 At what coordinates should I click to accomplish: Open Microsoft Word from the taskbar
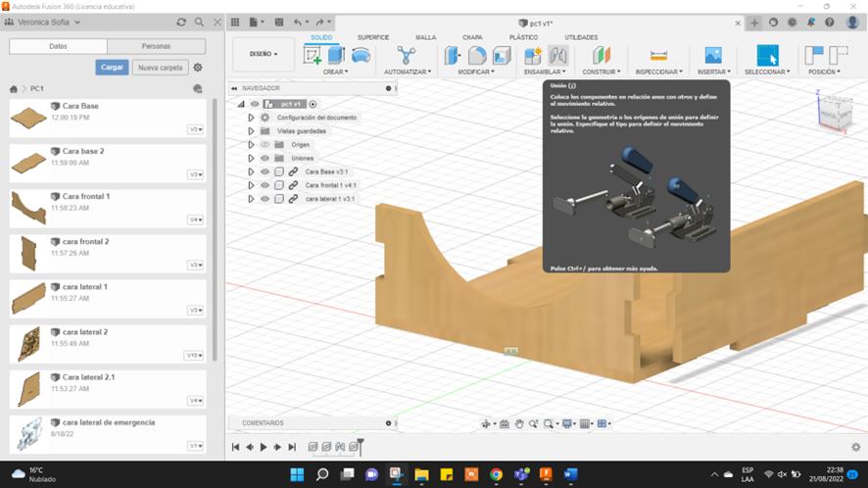pos(571,474)
